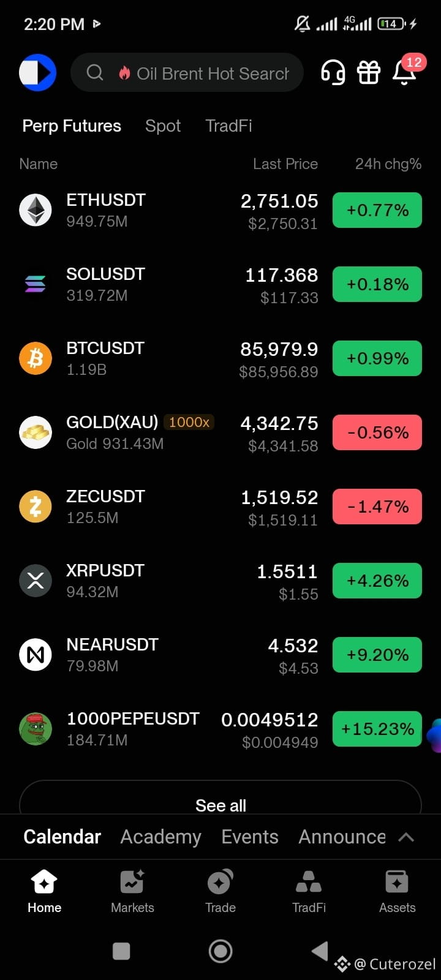Viewport: 441px width, 980px height.
Task: Open TradFi bottom navigation icon
Action: coord(309,892)
